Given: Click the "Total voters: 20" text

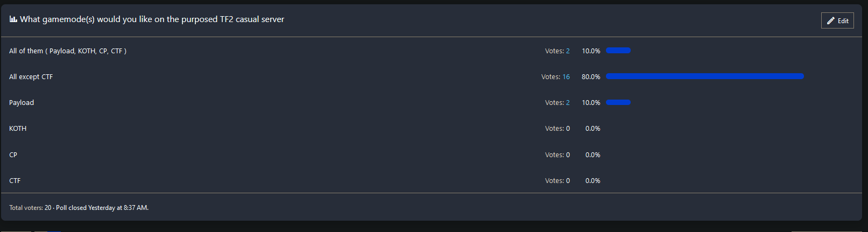Looking at the screenshot, I should click(30, 208).
